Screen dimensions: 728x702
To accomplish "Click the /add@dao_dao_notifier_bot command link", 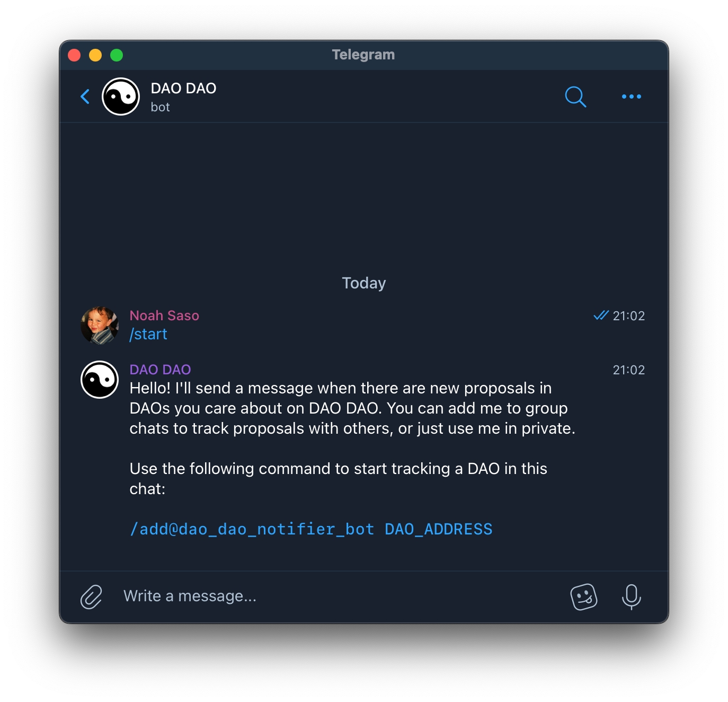I will (252, 529).
